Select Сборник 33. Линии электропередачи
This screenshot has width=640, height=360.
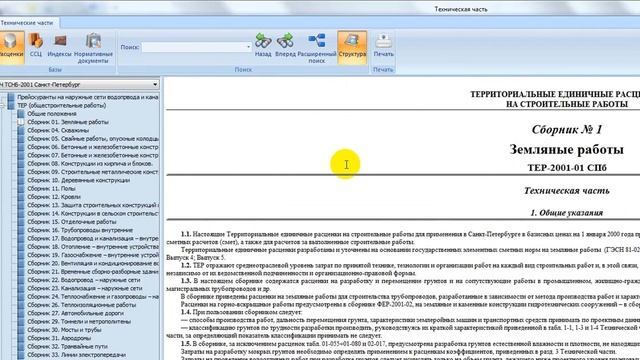click(x=77, y=355)
